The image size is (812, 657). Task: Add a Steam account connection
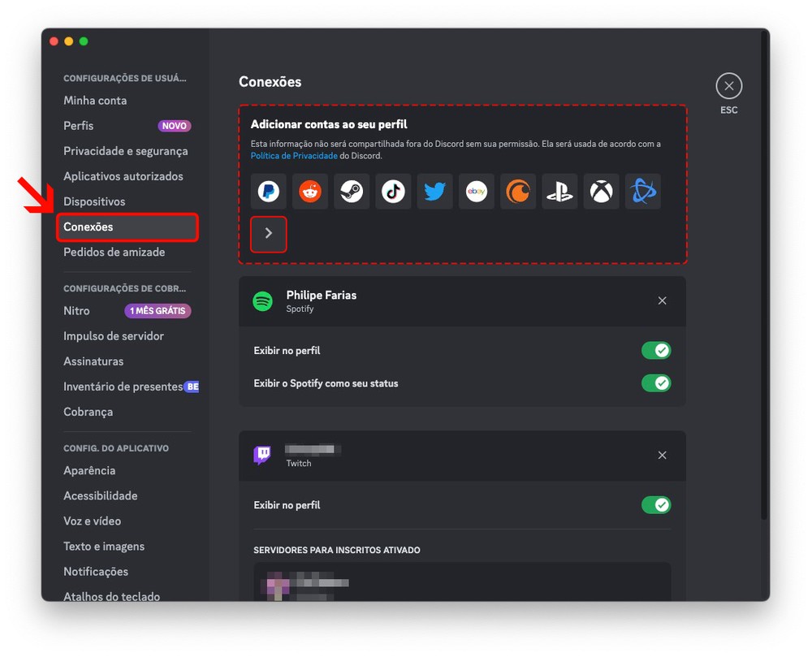(352, 192)
